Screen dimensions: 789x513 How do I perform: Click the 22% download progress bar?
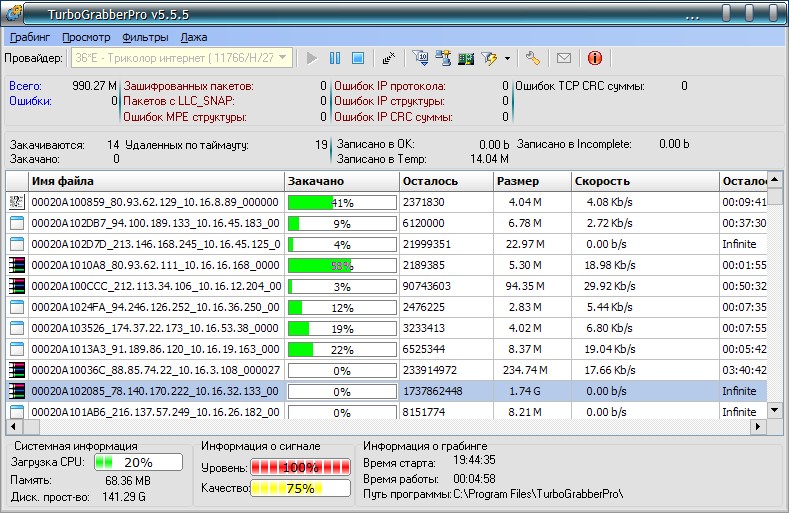(342, 349)
